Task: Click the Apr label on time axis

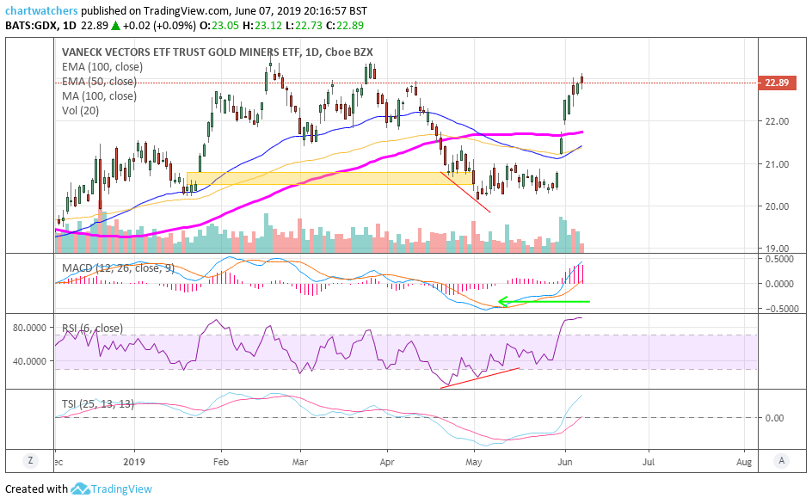Action: click(x=387, y=462)
